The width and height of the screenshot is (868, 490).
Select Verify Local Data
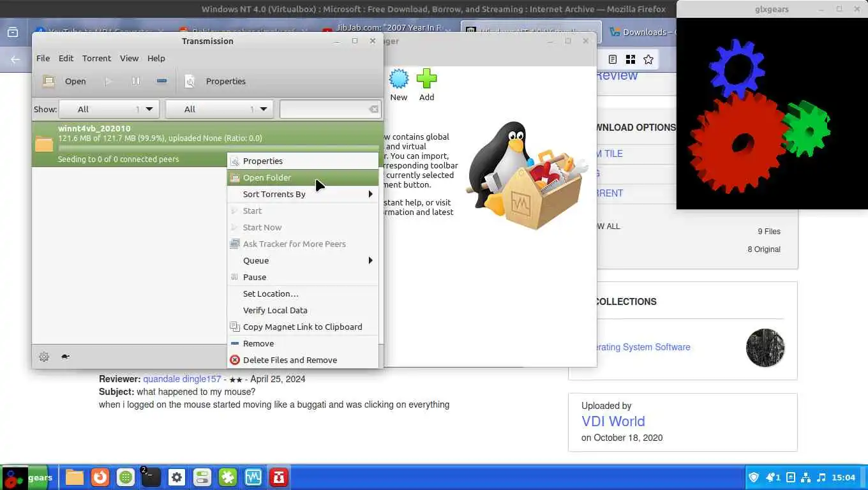point(303,310)
